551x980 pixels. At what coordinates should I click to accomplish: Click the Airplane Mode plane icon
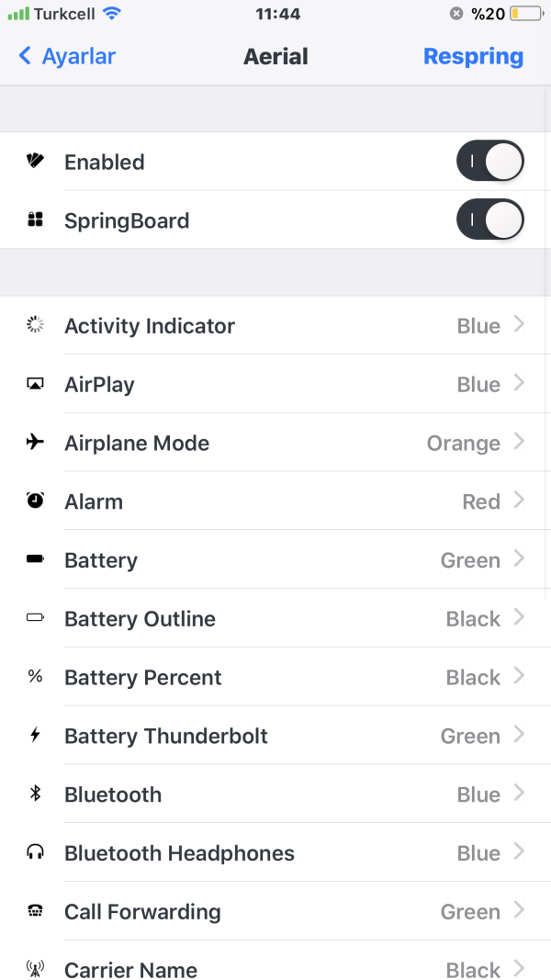click(x=35, y=443)
